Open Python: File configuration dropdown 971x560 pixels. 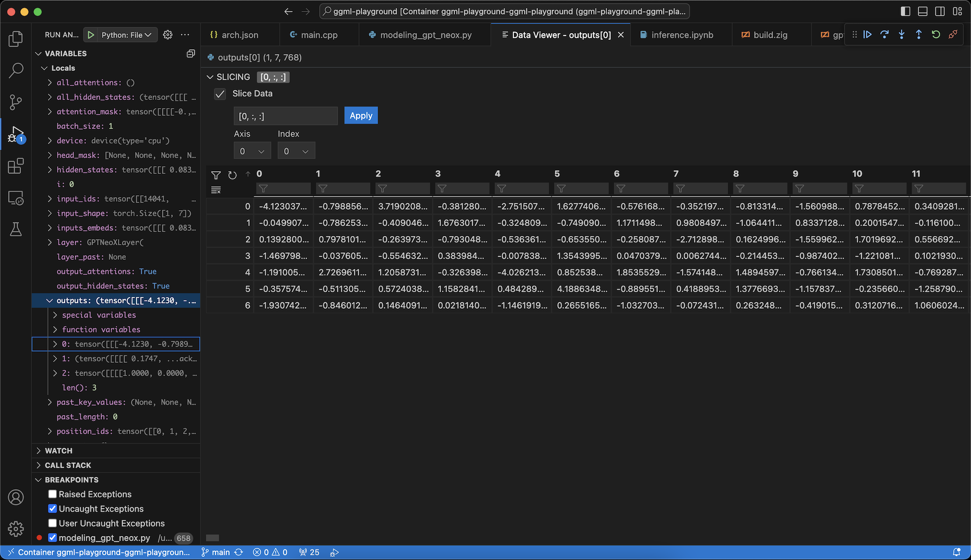click(126, 35)
